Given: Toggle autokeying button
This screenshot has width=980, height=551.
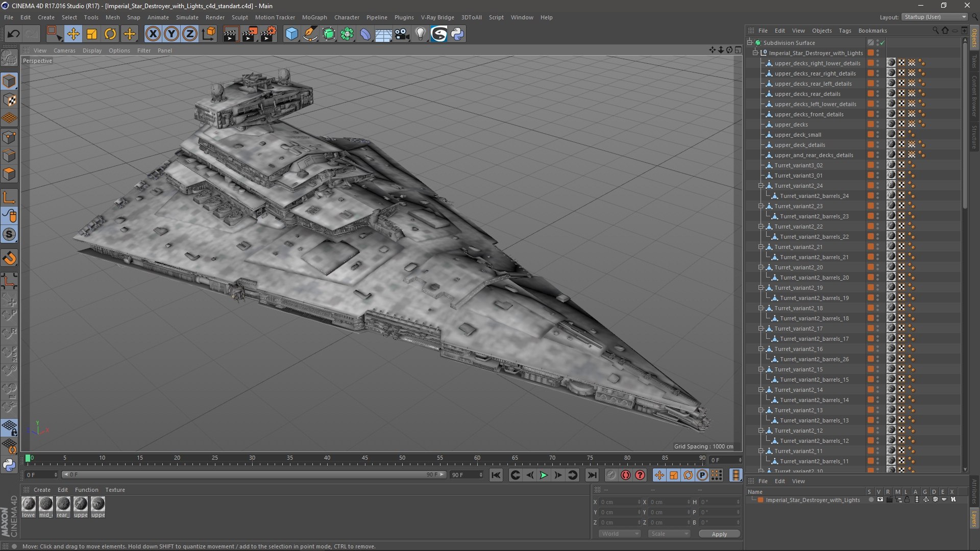Looking at the screenshot, I should 626,475.
